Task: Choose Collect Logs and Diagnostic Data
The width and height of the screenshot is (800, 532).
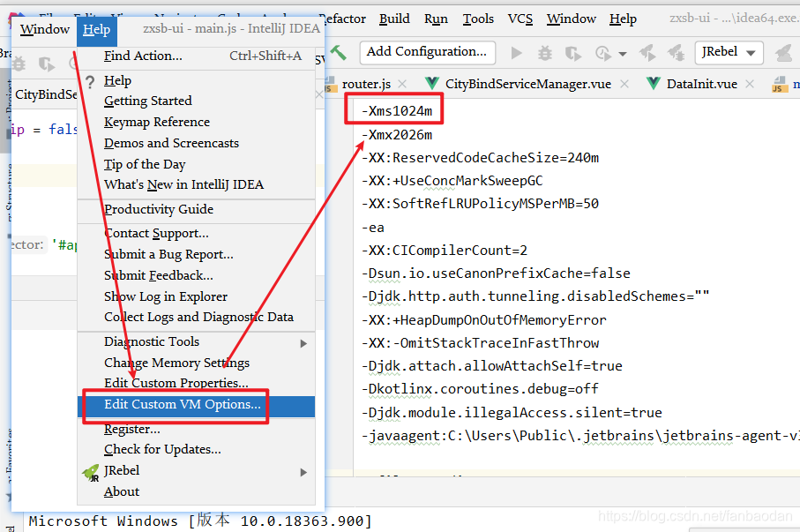Action: point(197,317)
